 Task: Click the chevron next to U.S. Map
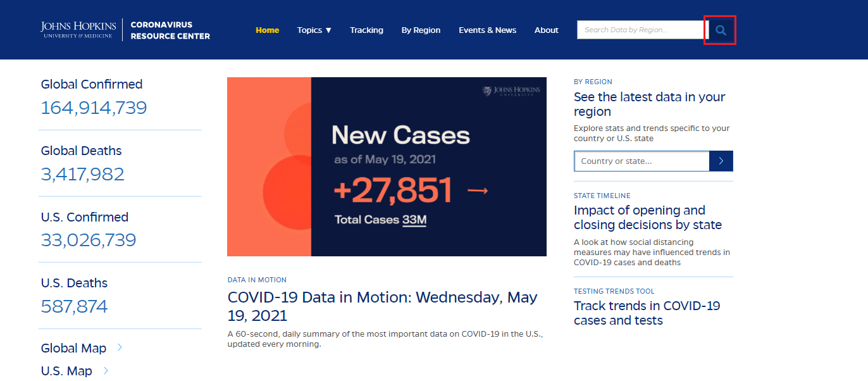[106, 370]
